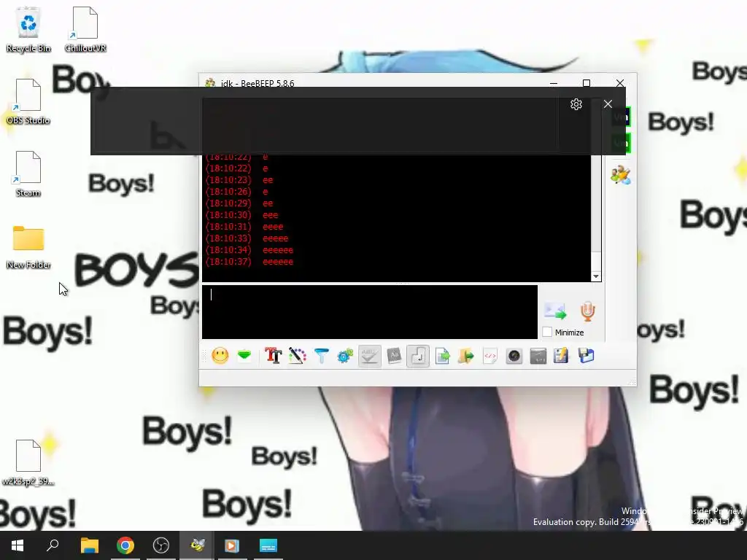Viewport: 747px width, 560px height.
Task: Select ChilloutVR desktop shortcut
Action: 85,30
